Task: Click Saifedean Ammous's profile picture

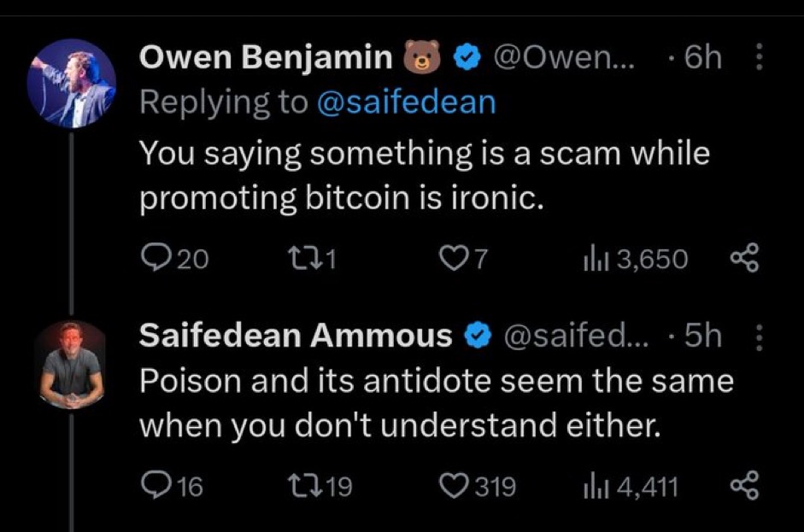Action: pyautogui.click(x=72, y=363)
